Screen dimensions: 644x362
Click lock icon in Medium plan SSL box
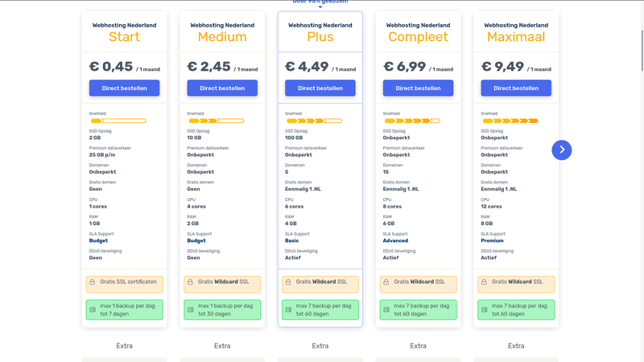tap(191, 282)
